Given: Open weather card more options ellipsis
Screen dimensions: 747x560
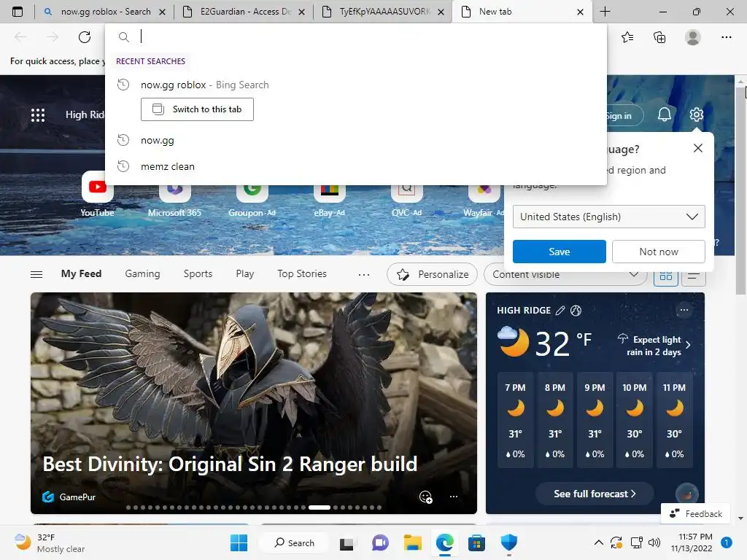Looking at the screenshot, I should tap(684, 310).
